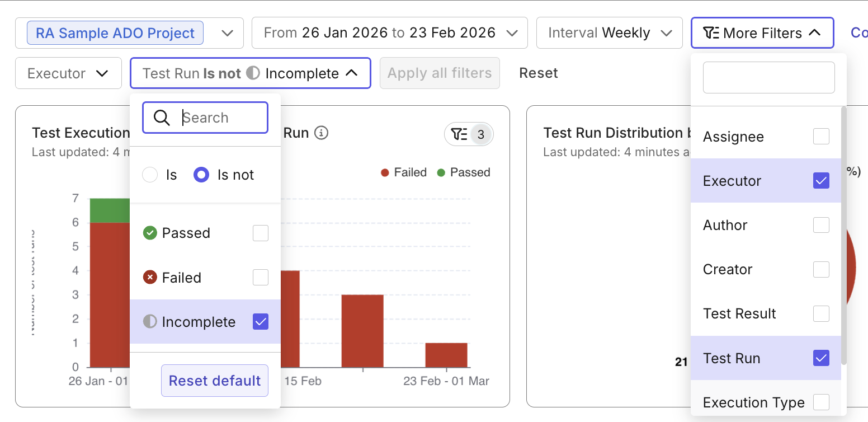Open the Interval Weekly dropdown
868x422 pixels.
(609, 32)
